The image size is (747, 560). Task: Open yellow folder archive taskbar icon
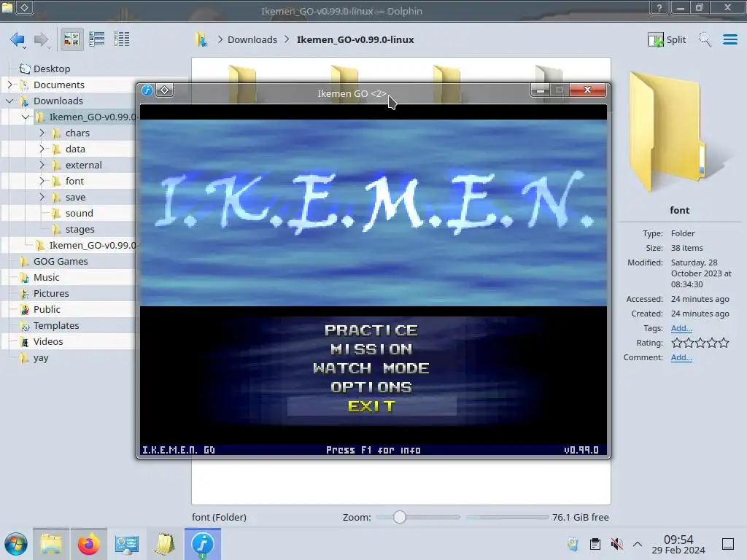[164, 544]
